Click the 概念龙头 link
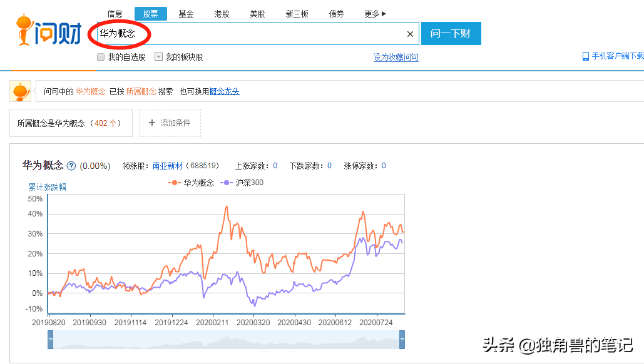This screenshot has width=644, height=364. (224, 91)
